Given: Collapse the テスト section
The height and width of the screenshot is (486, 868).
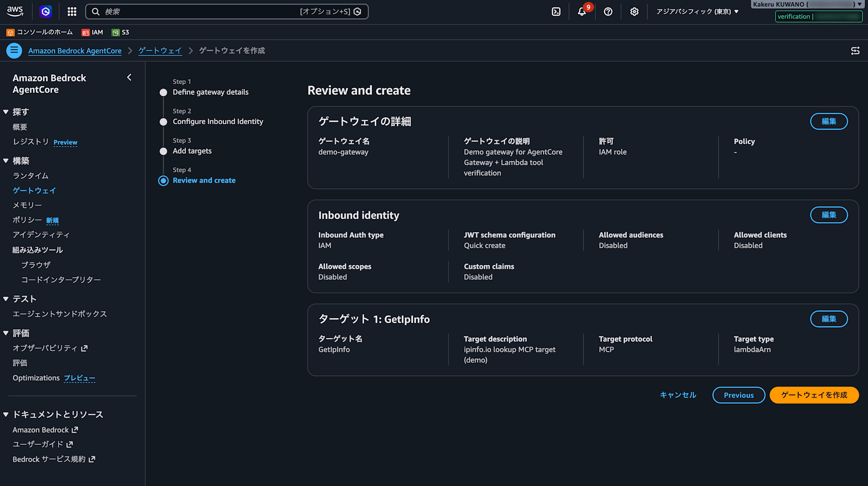Looking at the screenshot, I should pyautogui.click(x=6, y=299).
